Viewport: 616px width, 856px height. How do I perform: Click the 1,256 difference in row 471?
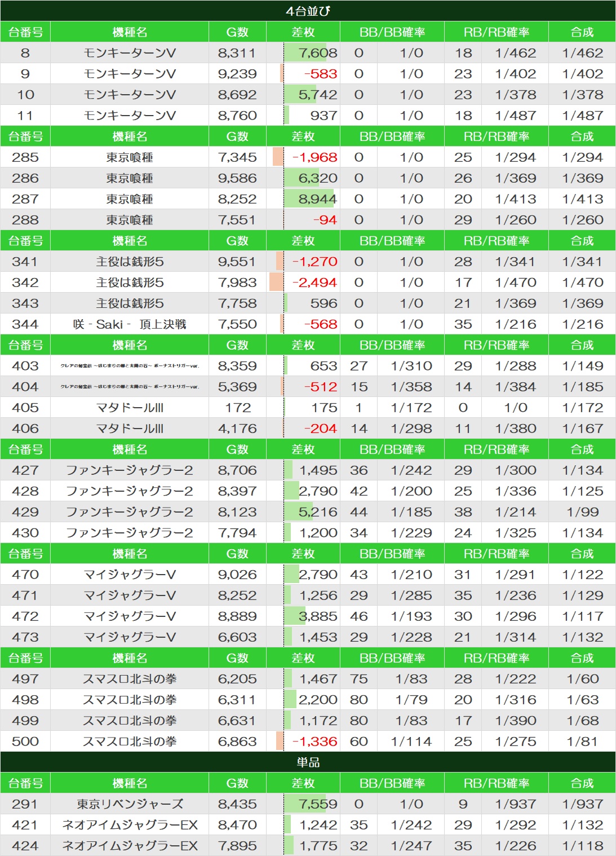(x=318, y=595)
